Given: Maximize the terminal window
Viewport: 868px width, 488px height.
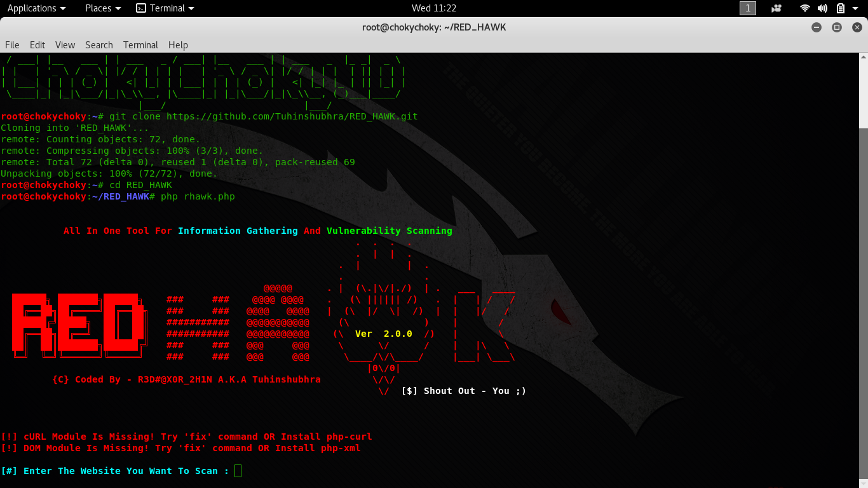Looking at the screenshot, I should (x=837, y=27).
